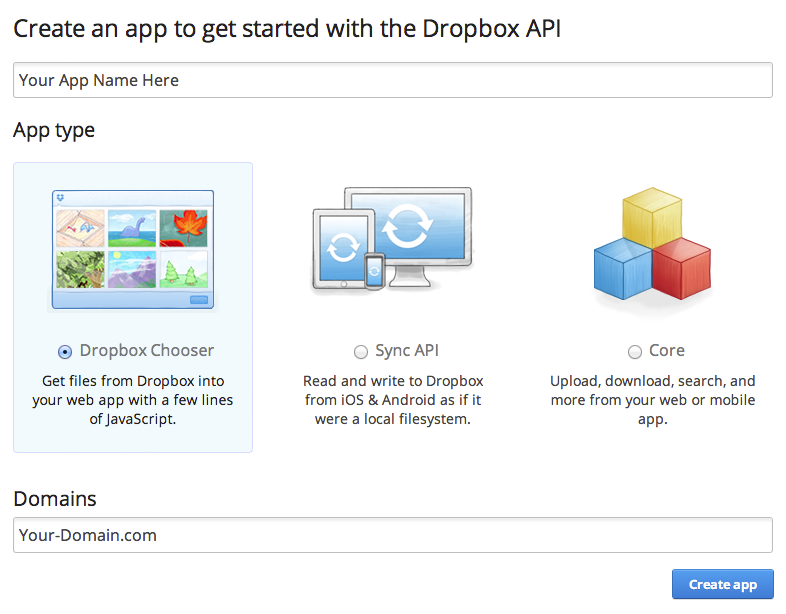Click the 'Domains' heading
Viewport: 786px width, 614px height.
pyautogui.click(x=55, y=499)
